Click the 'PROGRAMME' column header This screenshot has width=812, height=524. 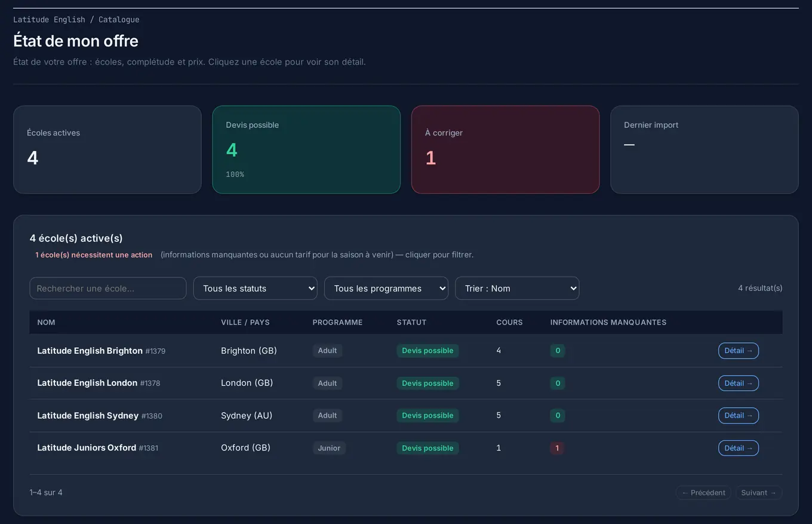click(337, 323)
